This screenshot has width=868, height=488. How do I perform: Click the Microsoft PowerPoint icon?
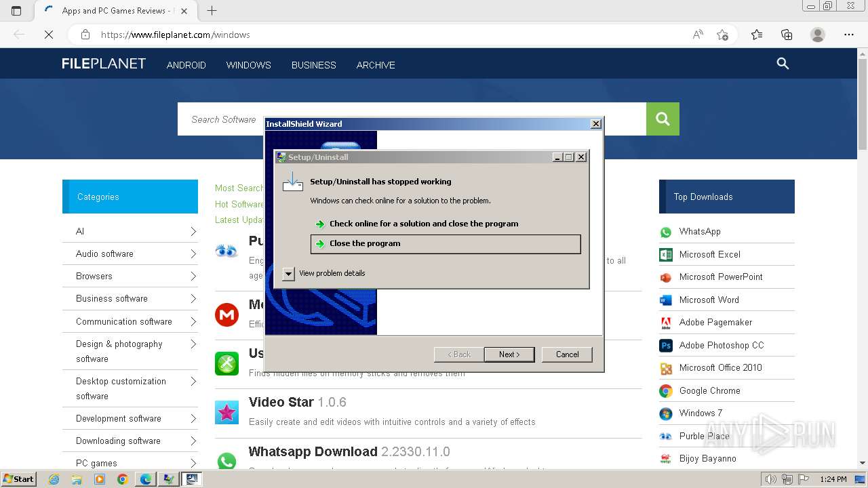pyautogui.click(x=666, y=277)
